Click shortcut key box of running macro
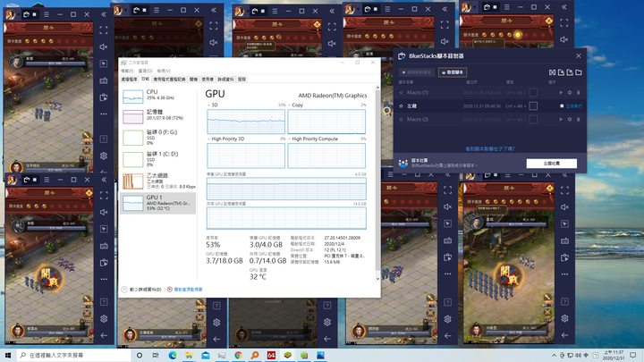 coord(533,105)
